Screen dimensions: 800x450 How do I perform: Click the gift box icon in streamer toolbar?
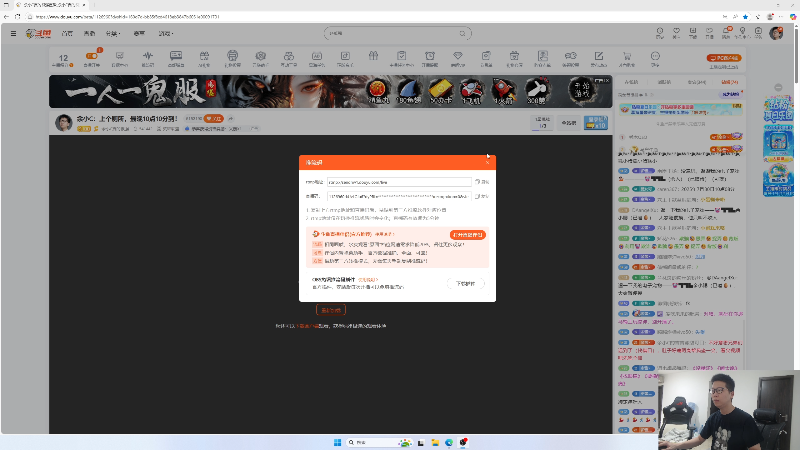[x=373, y=57]
